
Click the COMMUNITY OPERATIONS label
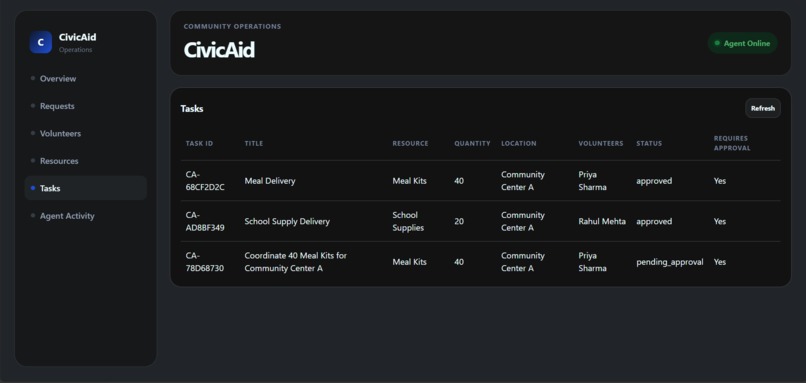coord(232,27)
